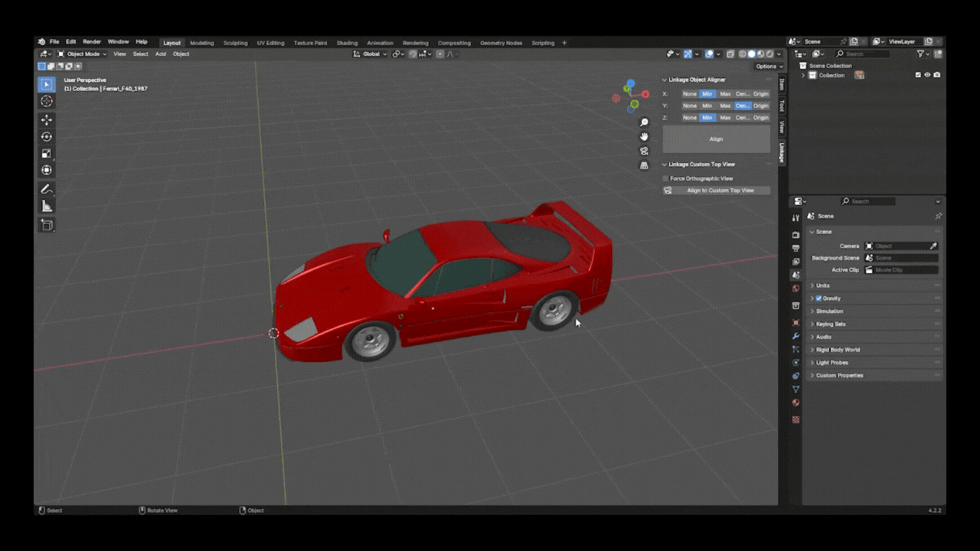Set the X axis alignment to Max

coord(725,94)
